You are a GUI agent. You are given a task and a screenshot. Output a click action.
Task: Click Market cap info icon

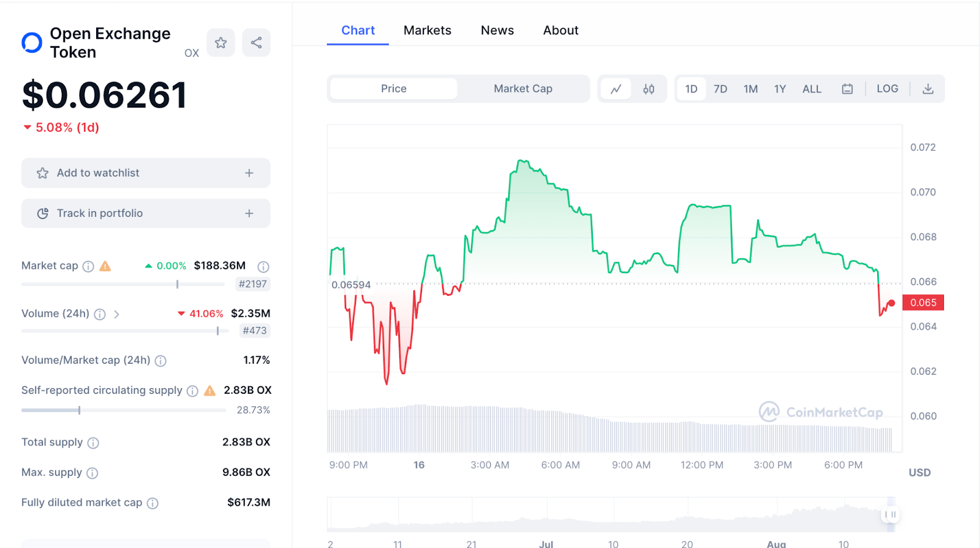[88, 266]
